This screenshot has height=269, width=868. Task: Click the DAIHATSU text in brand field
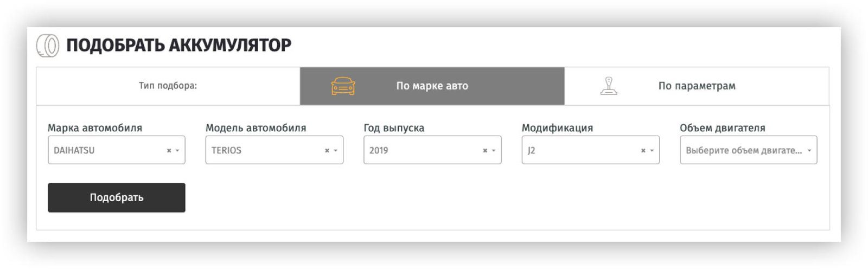click(74, 151)
